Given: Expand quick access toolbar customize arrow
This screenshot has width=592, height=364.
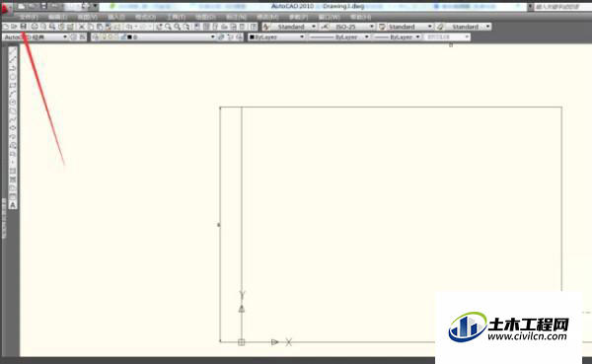Looking at the screenshot, I should (95, 6).
